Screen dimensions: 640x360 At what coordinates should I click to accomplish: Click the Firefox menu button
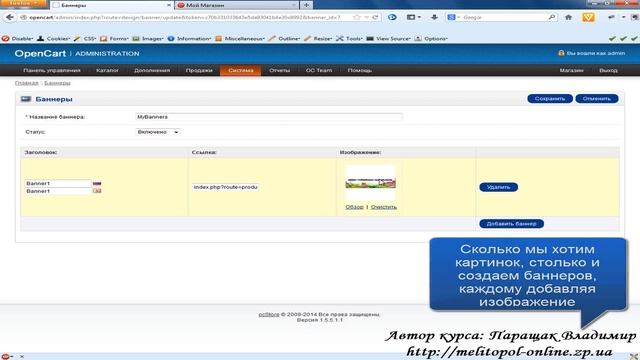[x=24, y=3]
